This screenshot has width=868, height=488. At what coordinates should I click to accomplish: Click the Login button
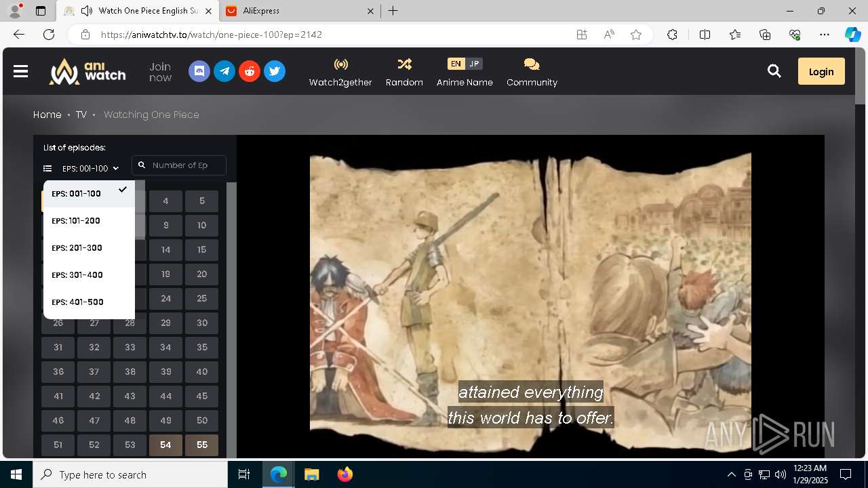pos(821,71)
